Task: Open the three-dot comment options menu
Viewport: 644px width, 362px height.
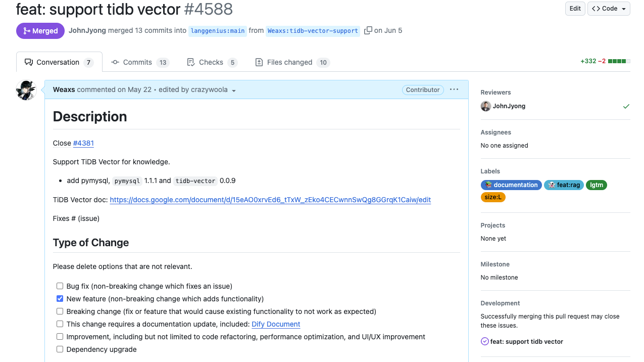Action: click(454, 89)
